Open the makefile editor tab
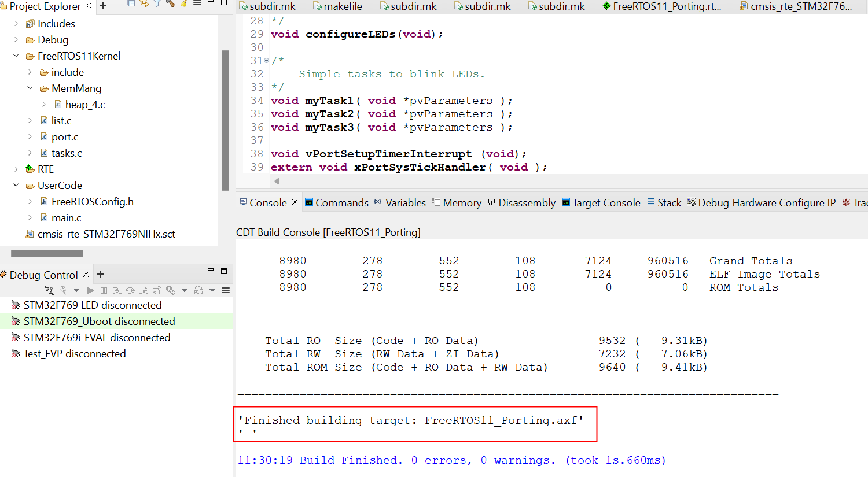The width and height of the screenshot is (868, 477). coord(342,6)
